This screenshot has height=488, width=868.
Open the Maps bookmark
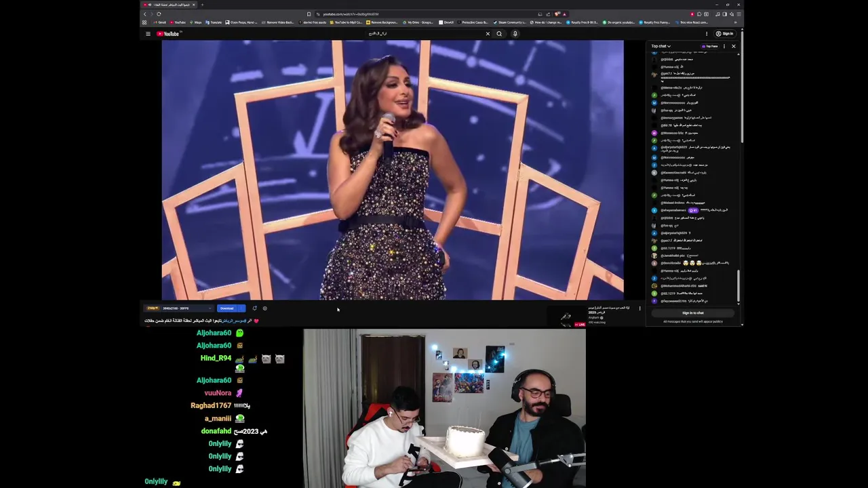coord(196,22)
